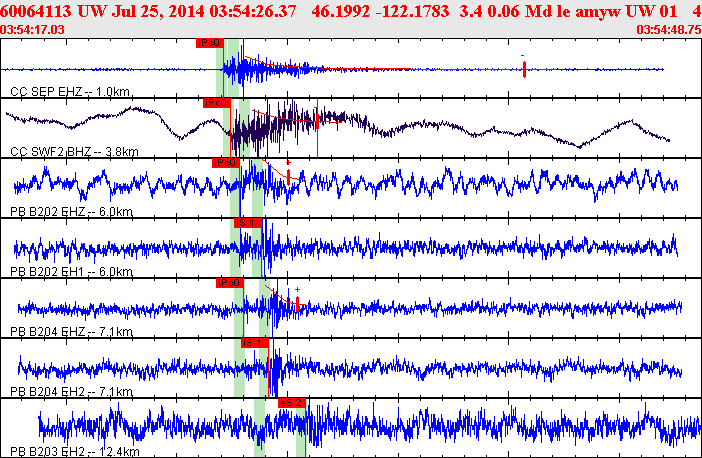Click the end time 03:54:48.75 label
This screenshot has height=458, width=702.
coord(668,30)
